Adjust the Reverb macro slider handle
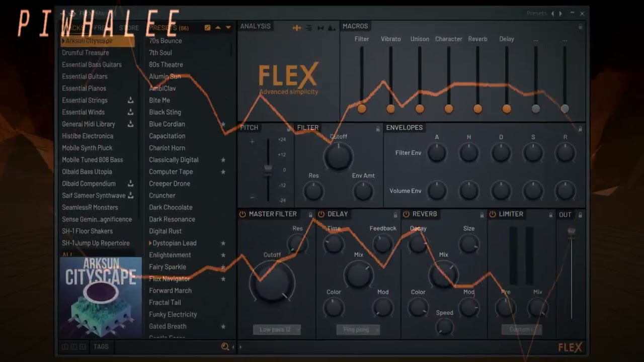This screenshot has height=362, width=644. (477, 108)
